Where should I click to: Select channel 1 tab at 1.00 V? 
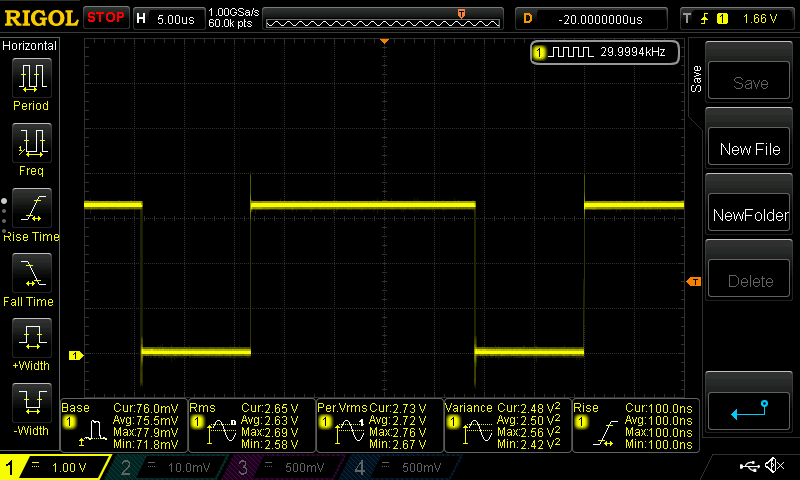pos(55,467)
